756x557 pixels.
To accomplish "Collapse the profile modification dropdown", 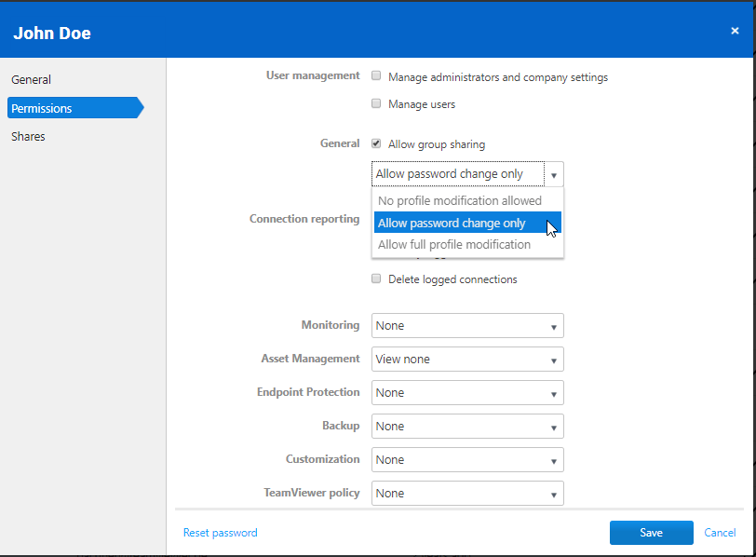I will click(554, 174).
